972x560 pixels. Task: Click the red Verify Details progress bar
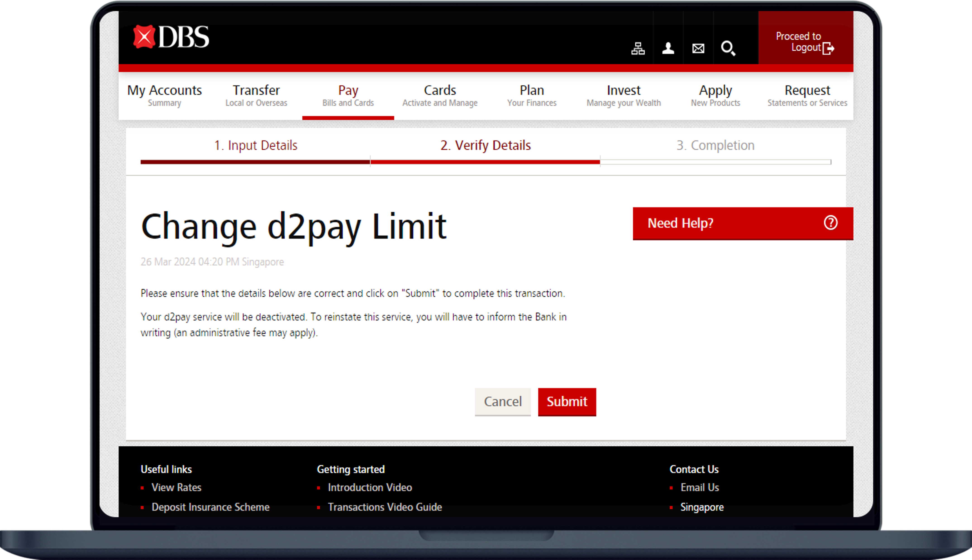485,162
